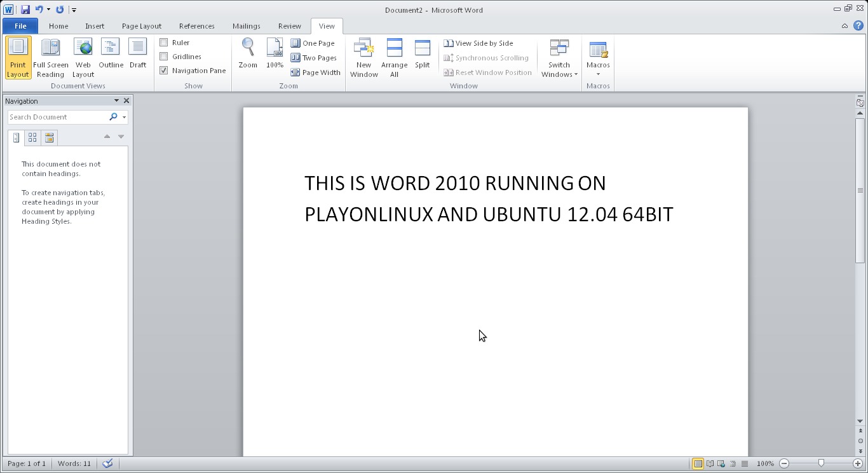868x473 pixels.
Task: Open the Zoom dialog magnifier
Action: tap(248, 53)
